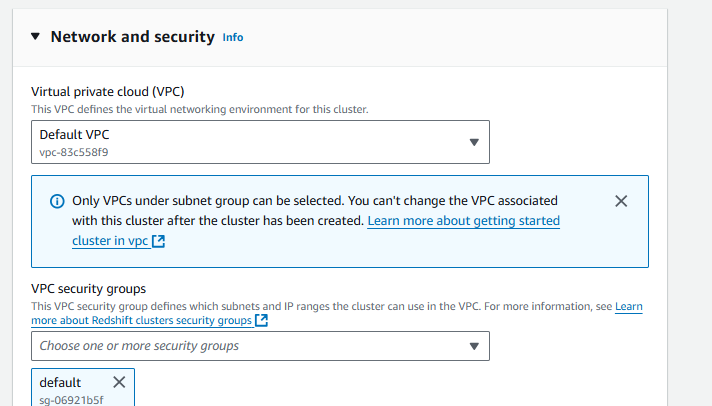Click the vpc-83c558f9 identifier text
The width and height of the screenshot is (712, 406).
click(x=74, y=151)
